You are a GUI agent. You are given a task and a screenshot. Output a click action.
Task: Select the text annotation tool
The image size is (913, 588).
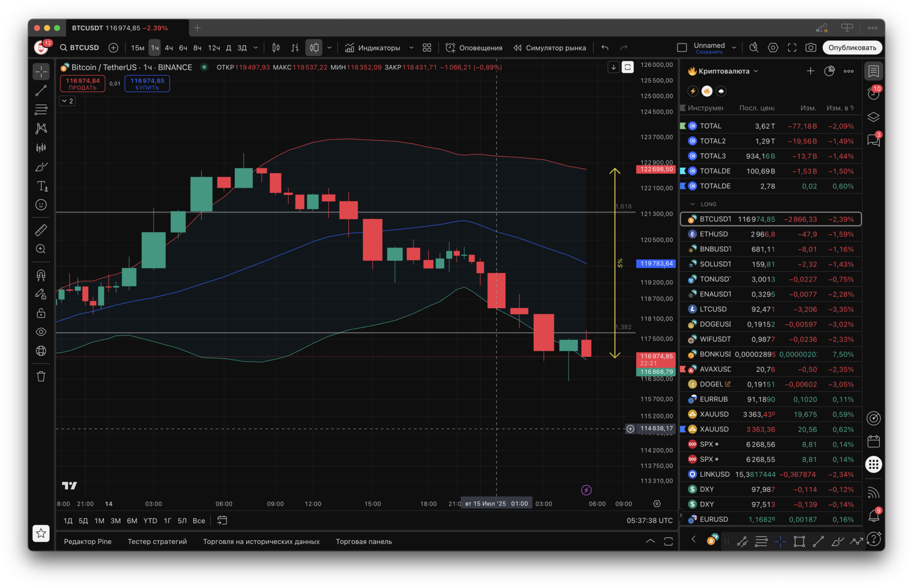tap(41, 186)
